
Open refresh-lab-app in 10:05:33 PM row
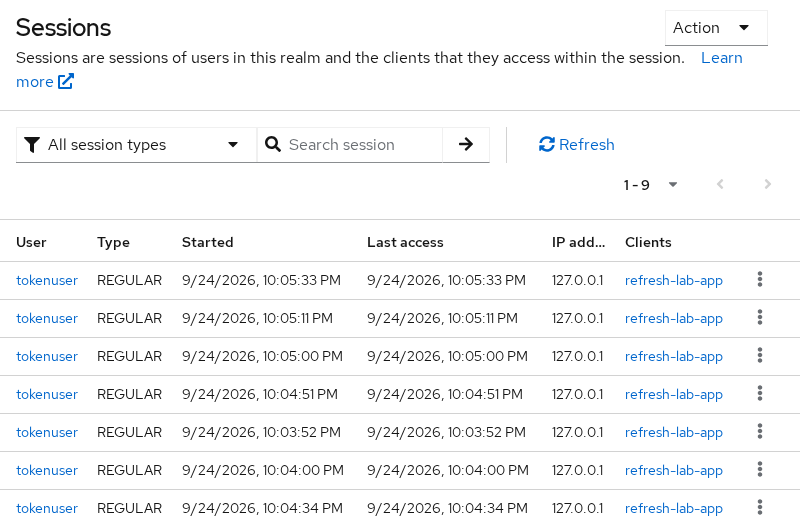(x=673, y=280)
